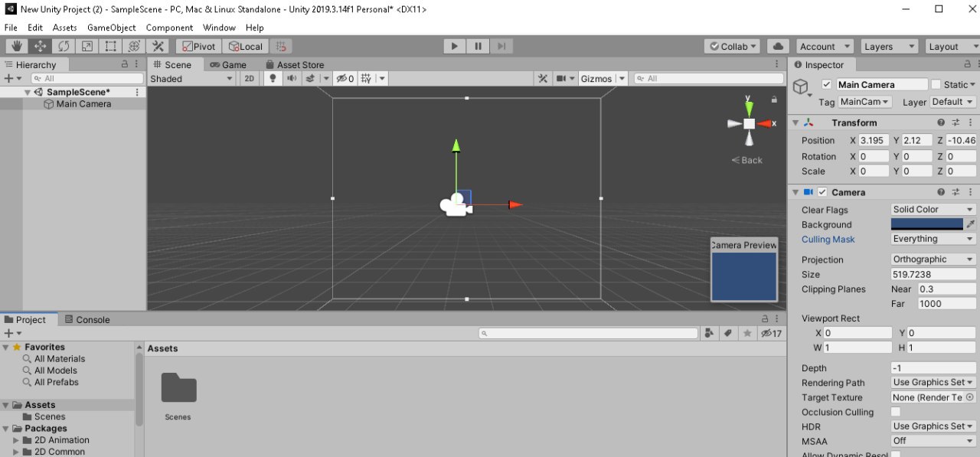Toggle scene effects icon
Viewport: 980px width, 457px height.
tap(311, 78)
